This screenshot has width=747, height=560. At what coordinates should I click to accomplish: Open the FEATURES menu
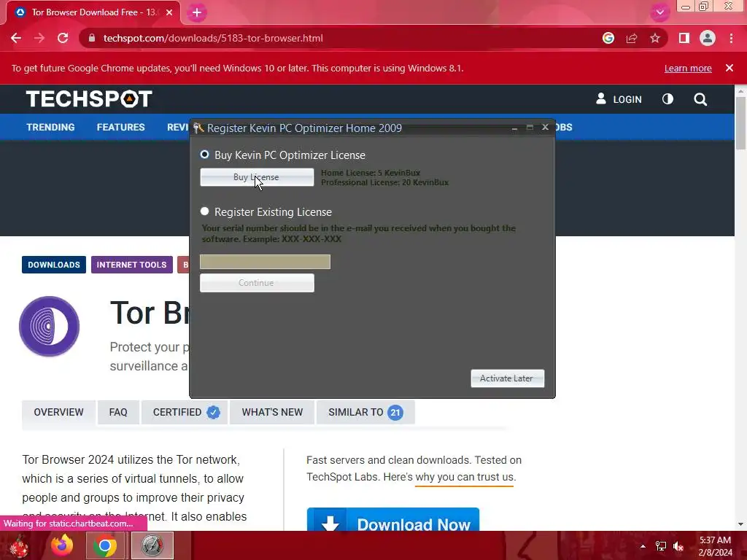120,127
